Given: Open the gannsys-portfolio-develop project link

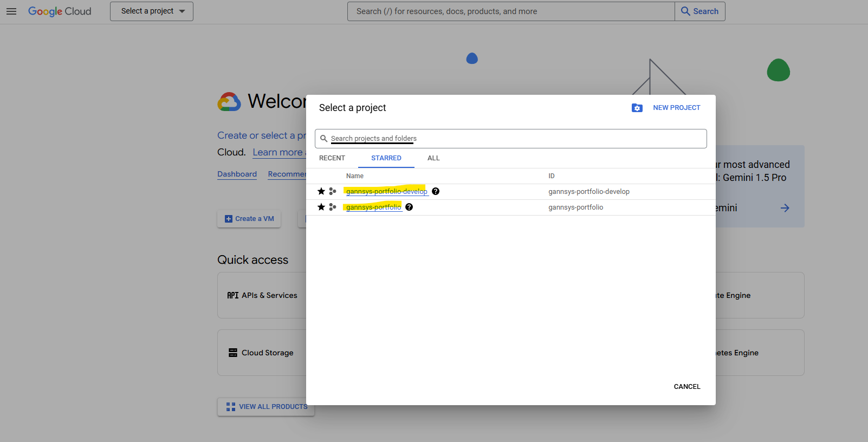Looking at the screenshot, I should (x=387, y=191).
